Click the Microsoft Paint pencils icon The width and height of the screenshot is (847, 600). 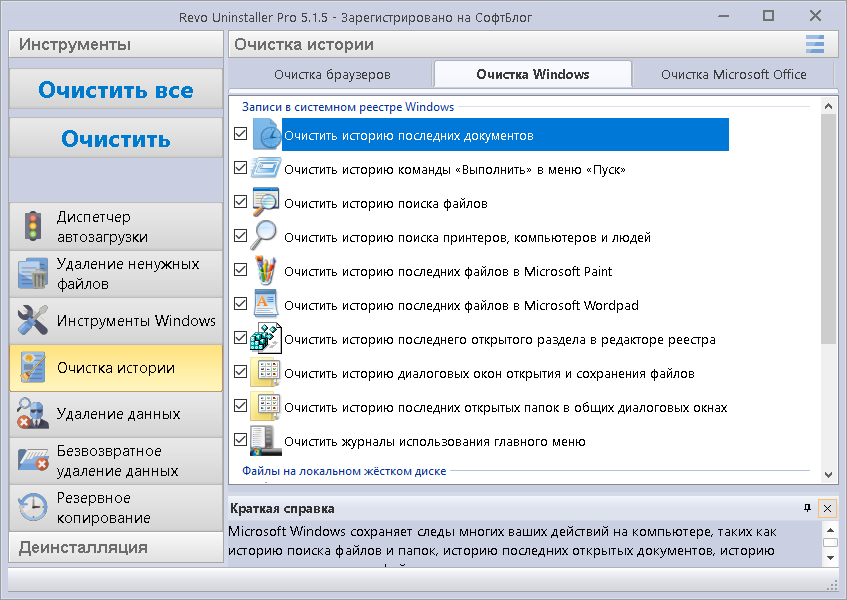point(265,270)
